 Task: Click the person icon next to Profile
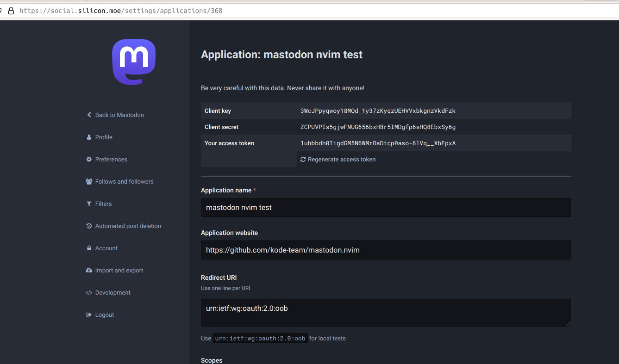pyautogui.click(x=89, y=137)
